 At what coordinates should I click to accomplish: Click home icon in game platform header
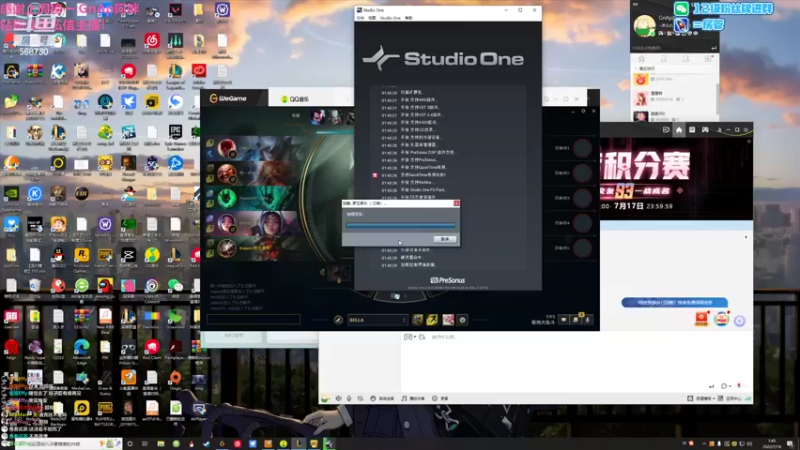point(679,130)
